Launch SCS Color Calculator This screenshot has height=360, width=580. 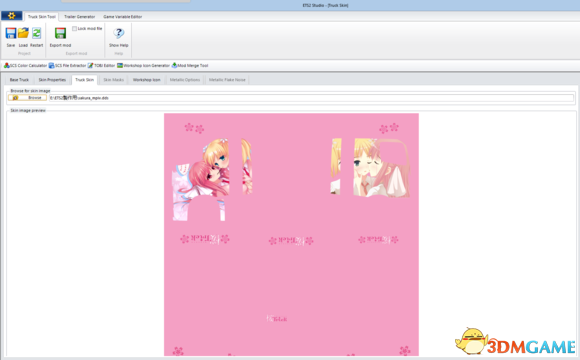pos(25,65)
